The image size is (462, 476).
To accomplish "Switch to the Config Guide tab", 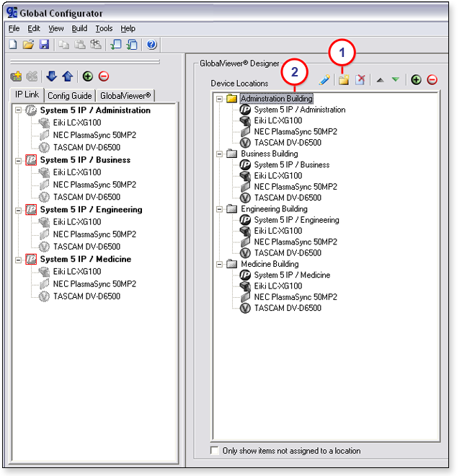I will 70,96.
